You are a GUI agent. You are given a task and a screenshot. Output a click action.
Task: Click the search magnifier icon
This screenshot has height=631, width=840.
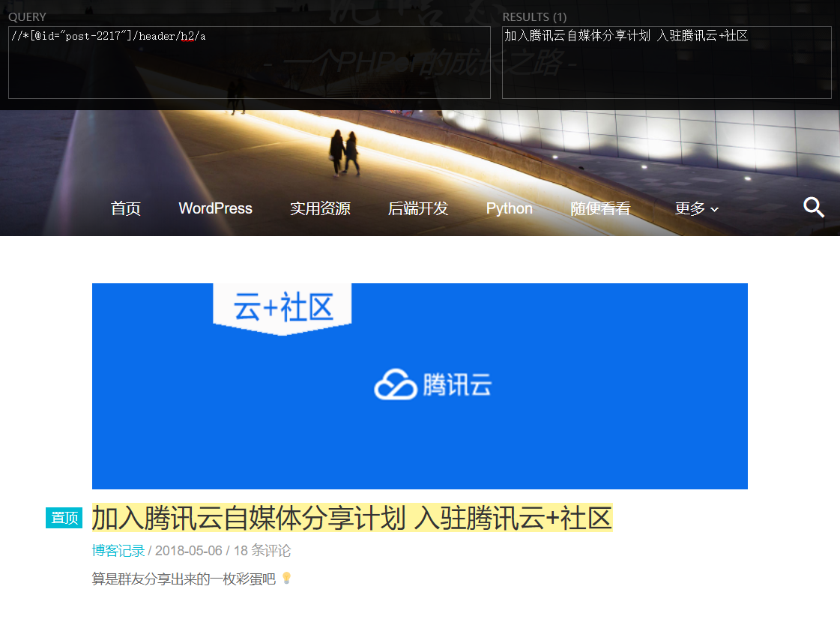(x=813, y=207)
